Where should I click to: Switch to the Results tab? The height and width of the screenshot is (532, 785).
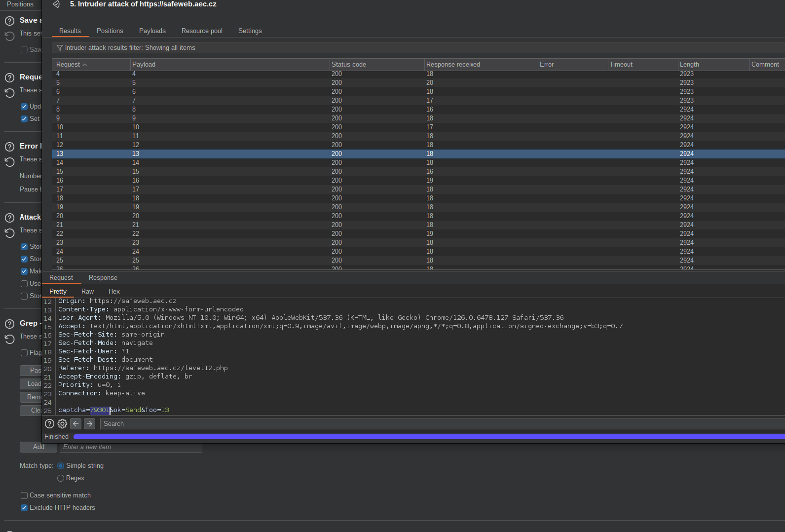(70, 31)
